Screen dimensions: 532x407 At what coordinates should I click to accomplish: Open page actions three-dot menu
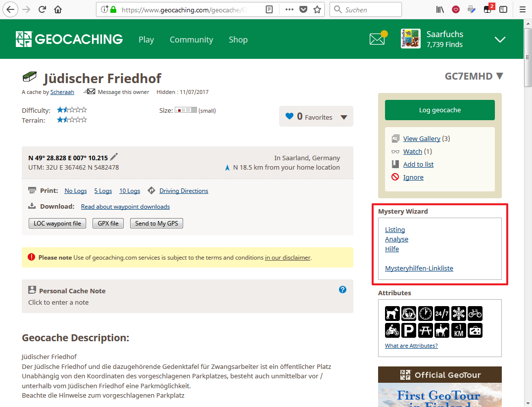(x=290, y=9)
